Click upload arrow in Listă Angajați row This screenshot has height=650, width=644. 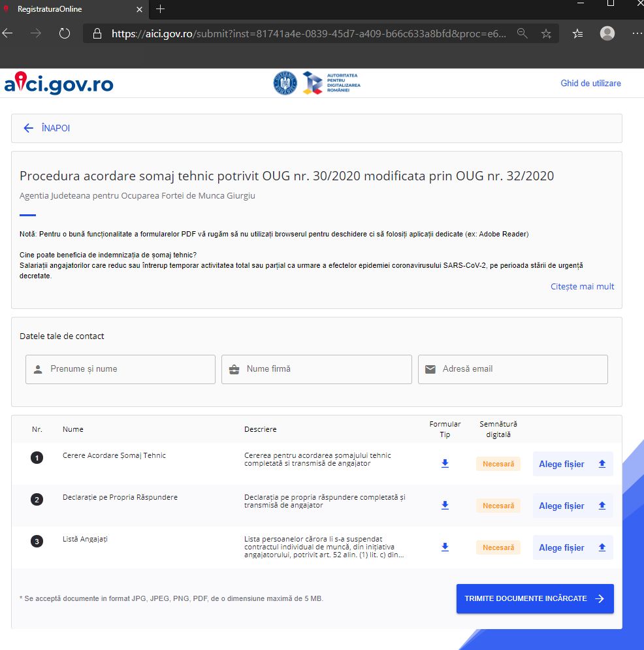602,547
